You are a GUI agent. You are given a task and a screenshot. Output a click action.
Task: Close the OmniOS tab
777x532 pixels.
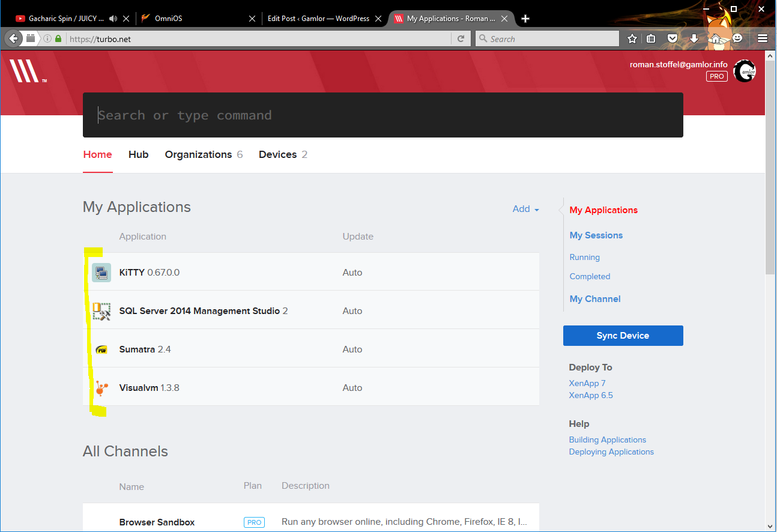[x=253, y=19]
